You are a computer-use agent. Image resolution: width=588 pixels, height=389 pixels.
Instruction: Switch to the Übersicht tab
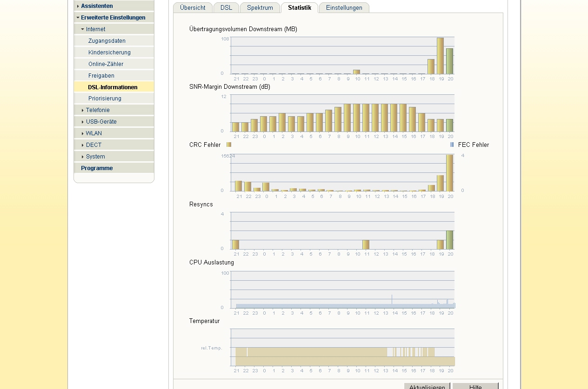pos(193,8)
